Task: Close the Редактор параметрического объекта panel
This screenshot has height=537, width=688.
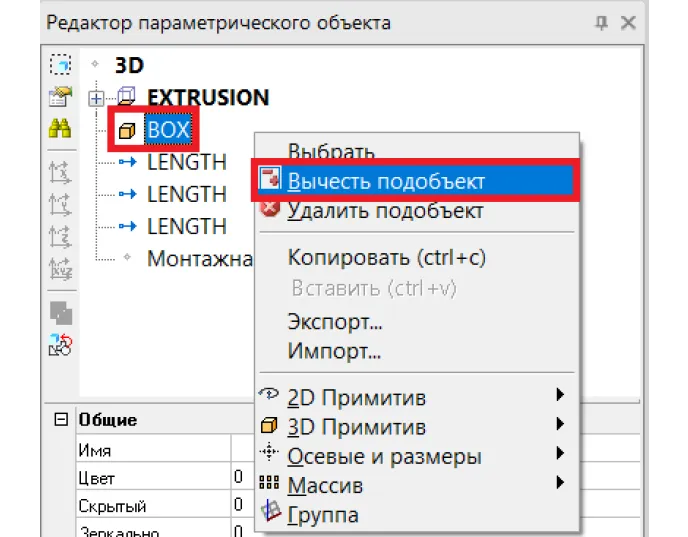Action: click(628, 22)
